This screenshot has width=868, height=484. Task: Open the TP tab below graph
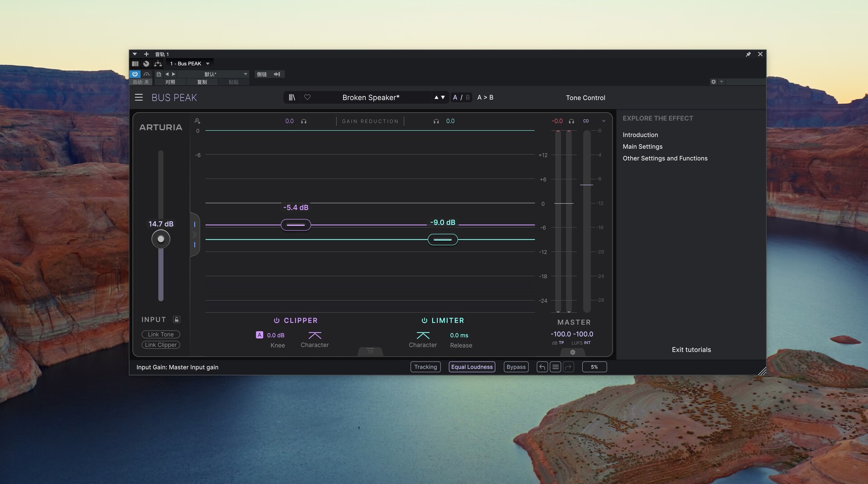370,352
